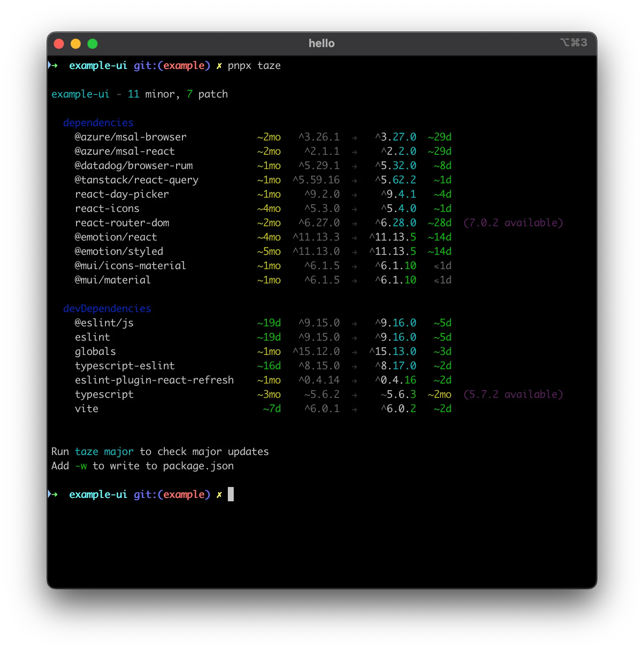Select the '@azure/msal-react' package name
Screen dimensions: 644x651
125,151
